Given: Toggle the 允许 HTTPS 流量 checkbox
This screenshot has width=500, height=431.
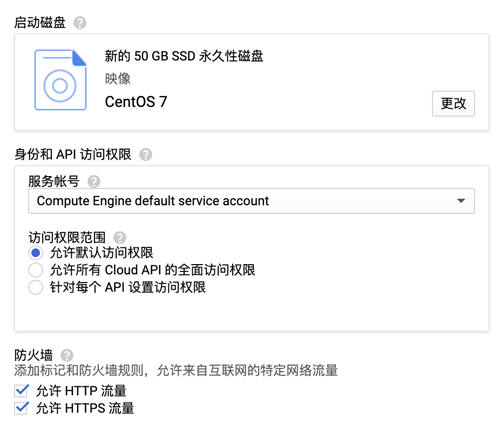Looking at the screenshot, I should click(x=21, y=408).
